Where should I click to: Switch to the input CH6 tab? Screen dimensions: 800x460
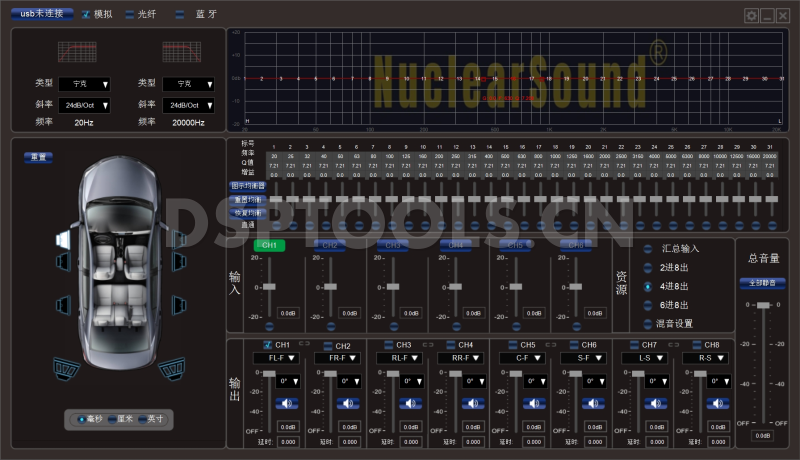tap(576, 245)
